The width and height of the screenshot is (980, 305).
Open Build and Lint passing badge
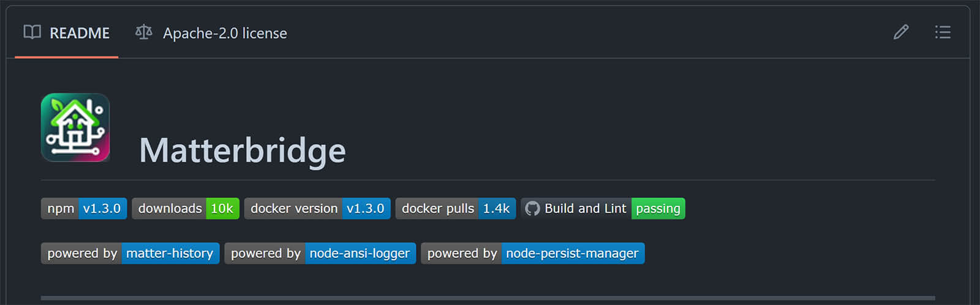[x=603, y=208]
